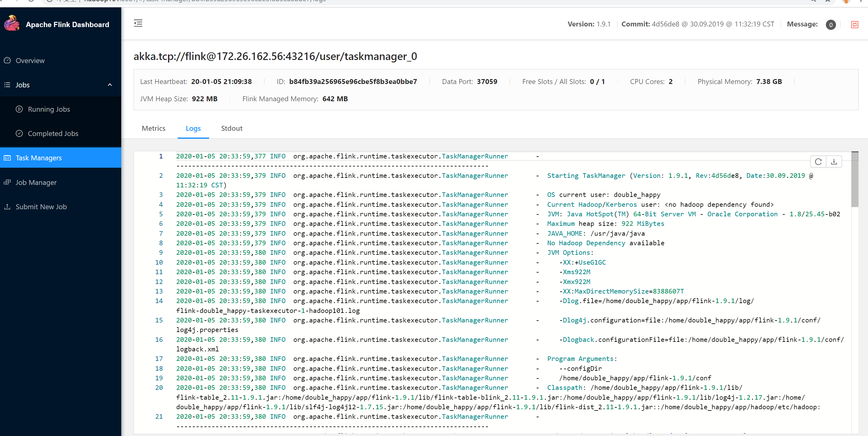Click the Overview dashboard icon
Viewport: 868px width, 436px height.
(x=7, y=61)
